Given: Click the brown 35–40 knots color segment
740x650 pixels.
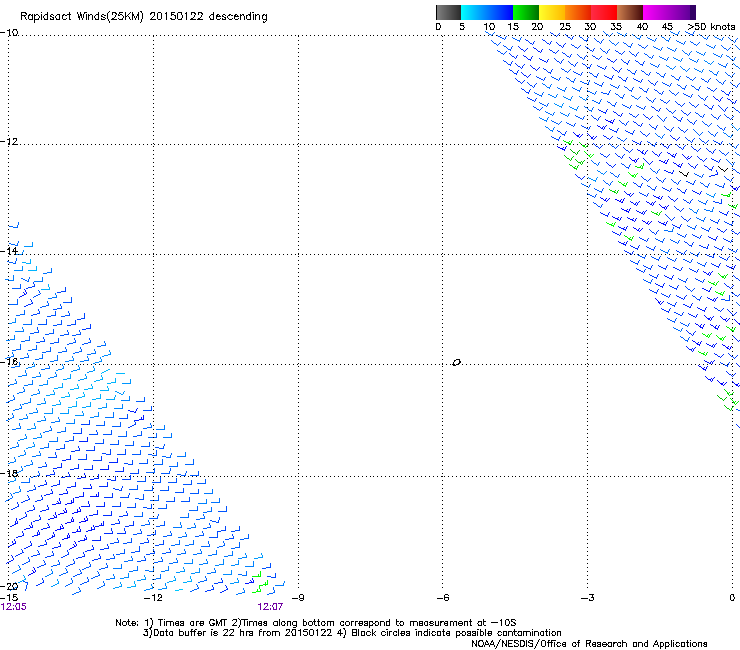Looking at the screenshot, I should (x=630, y=12).
